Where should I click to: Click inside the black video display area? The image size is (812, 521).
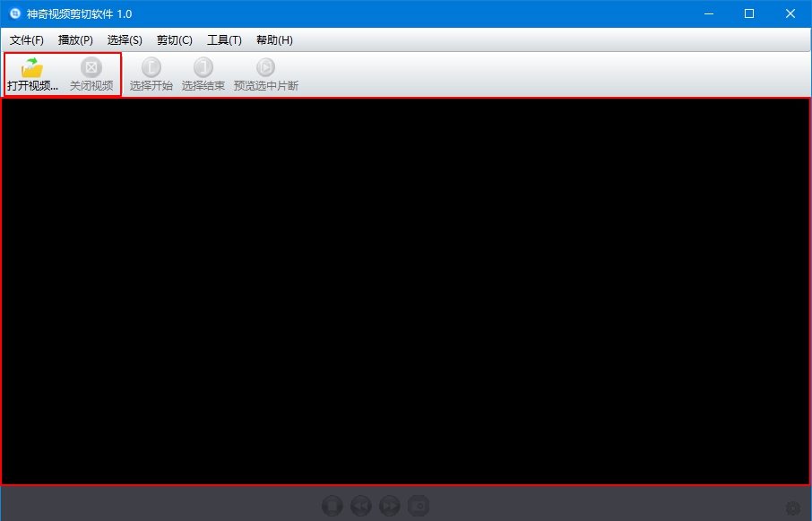point(406,296)
